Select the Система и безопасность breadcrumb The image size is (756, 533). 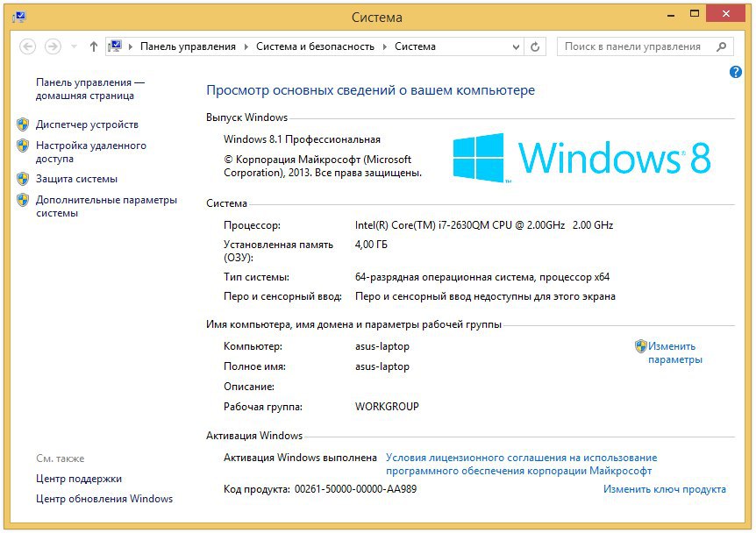(315, 46)
